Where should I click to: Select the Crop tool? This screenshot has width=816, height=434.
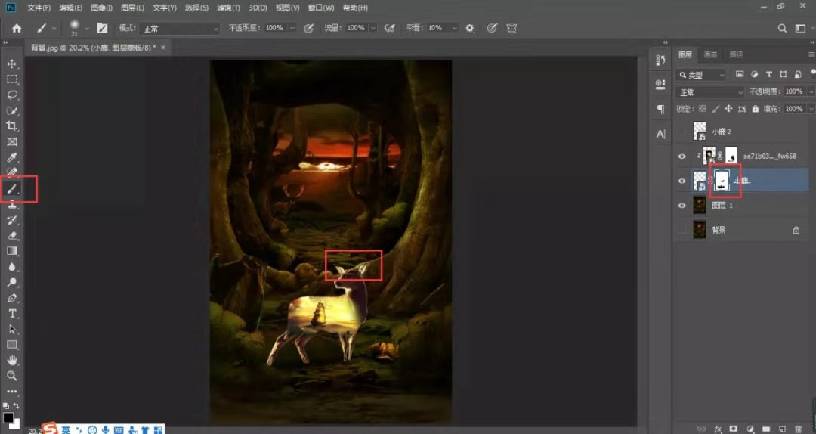[12, 126]
